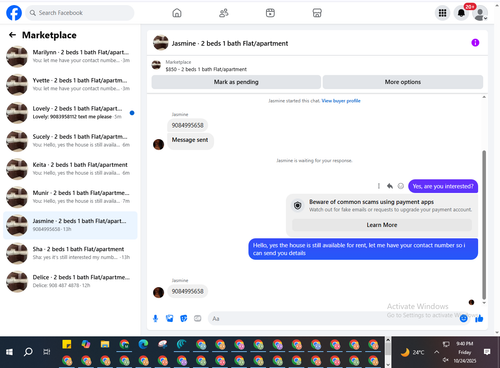Click the voice clip microphone icon
This screenshot has height=368, width=500.
[155, 318]
